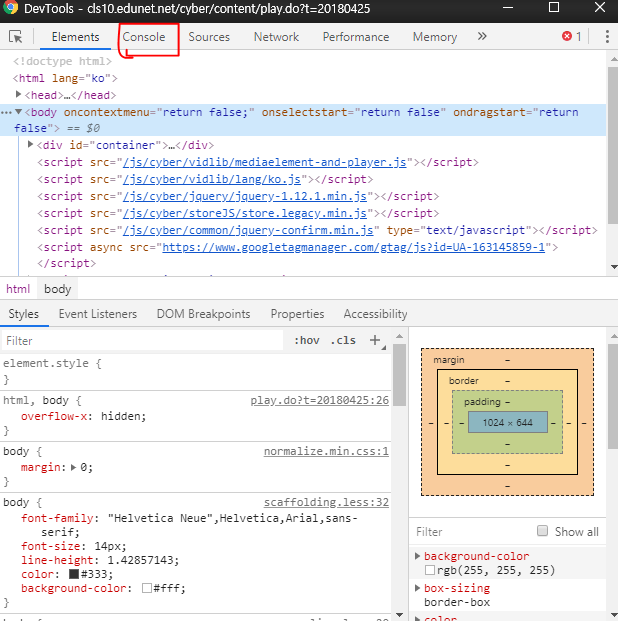Click the Styles Filter input field
This screenshot has height=621, width=618.
coord(143,341)
